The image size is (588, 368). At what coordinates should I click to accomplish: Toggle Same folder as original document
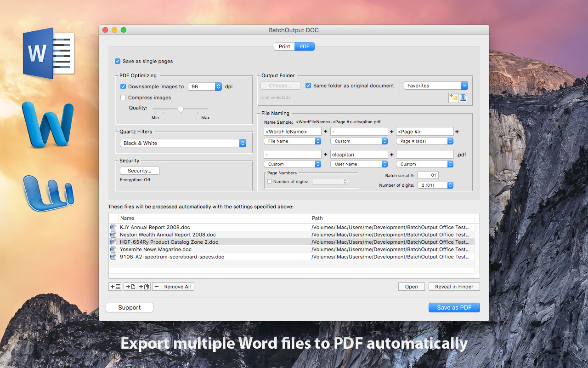click(x=308, y=86)
